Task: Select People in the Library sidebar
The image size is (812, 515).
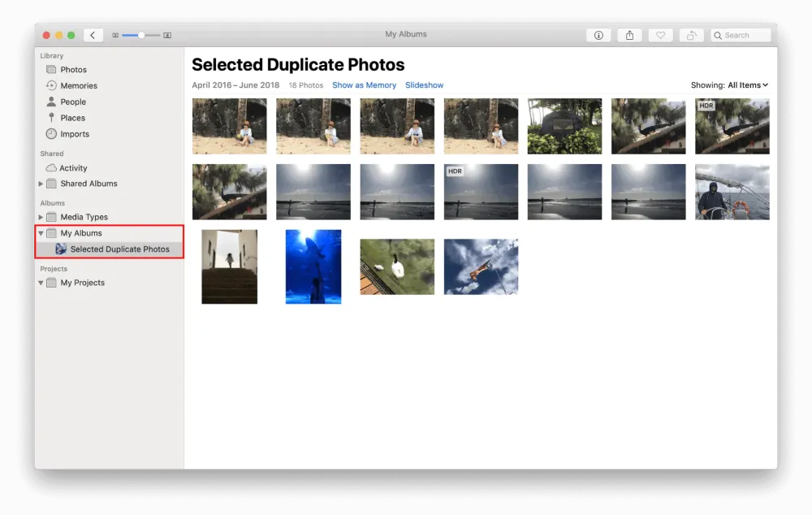Action: (x=72, y=102)
